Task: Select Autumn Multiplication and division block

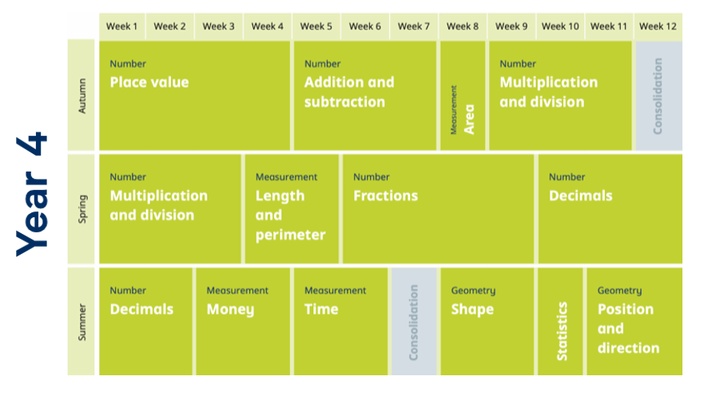Action: [560, 96]
